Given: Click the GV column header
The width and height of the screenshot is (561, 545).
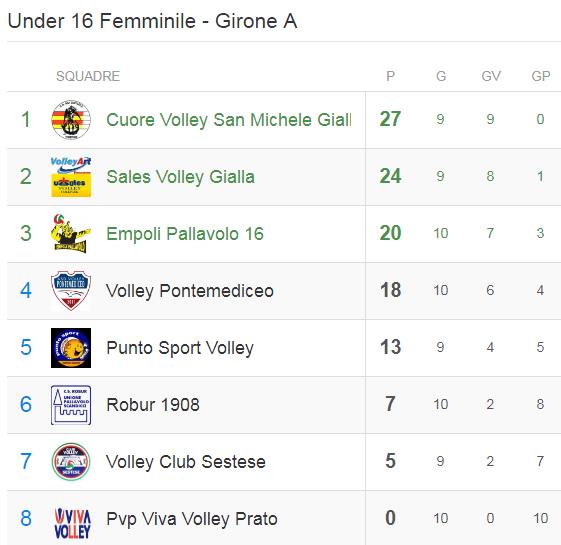Looking at the screenshot, I should (491, 76).
